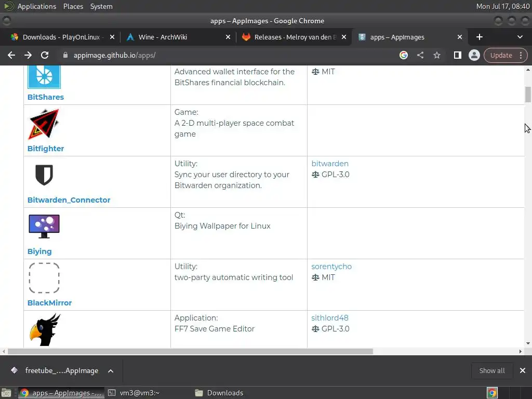
Task: Open the freetube AppImage download item
Action: 61,370
